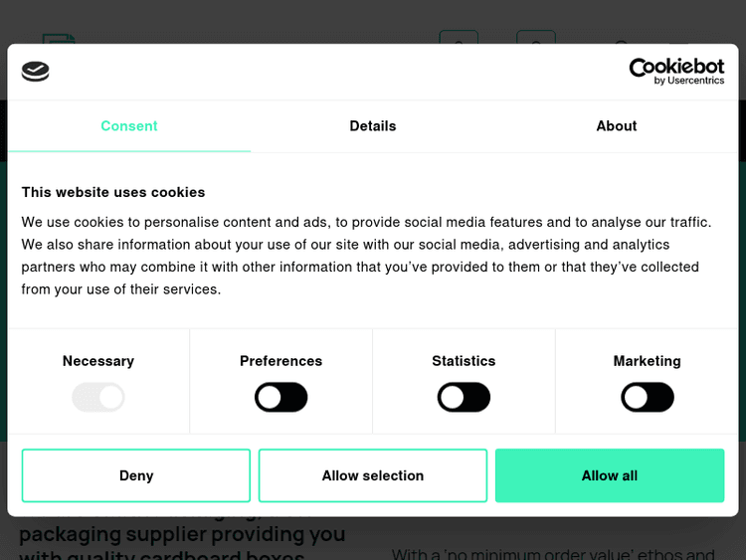The image size is (746, 560).
Task: Select the About tab
Action: point(617,126)
